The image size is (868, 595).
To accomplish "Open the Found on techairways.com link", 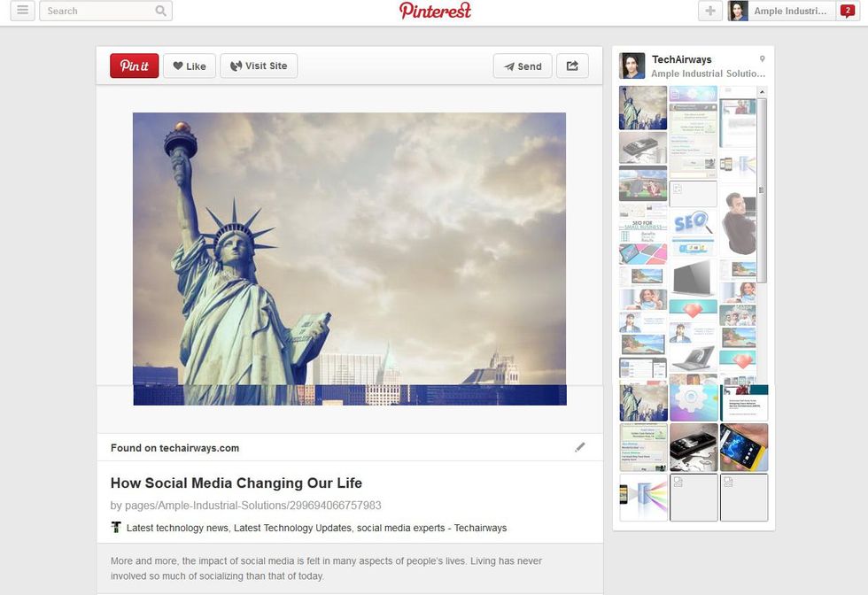I will point(174,448).
